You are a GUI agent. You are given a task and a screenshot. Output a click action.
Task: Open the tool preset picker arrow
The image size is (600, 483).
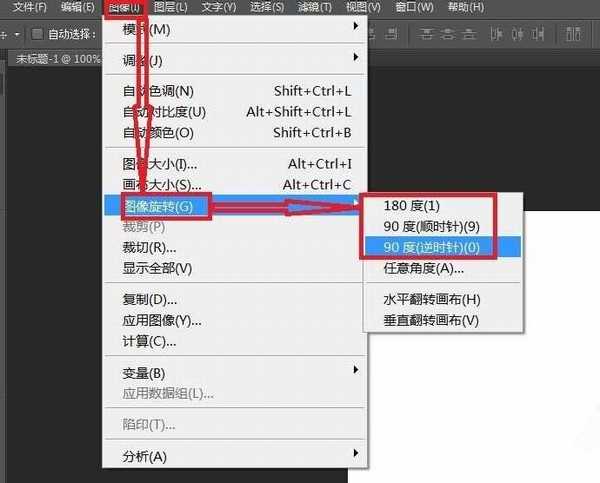click(x=17, y=34)
